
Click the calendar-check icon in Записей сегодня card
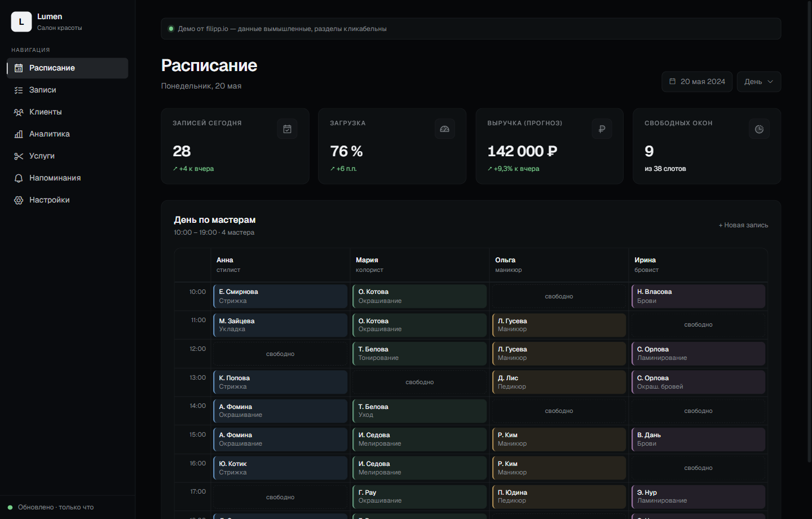287,129
